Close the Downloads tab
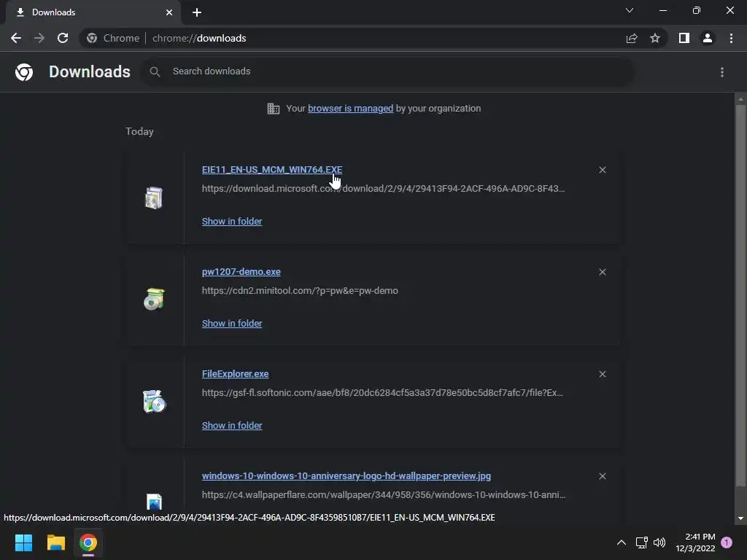747x560 pixels. [169, 12]
